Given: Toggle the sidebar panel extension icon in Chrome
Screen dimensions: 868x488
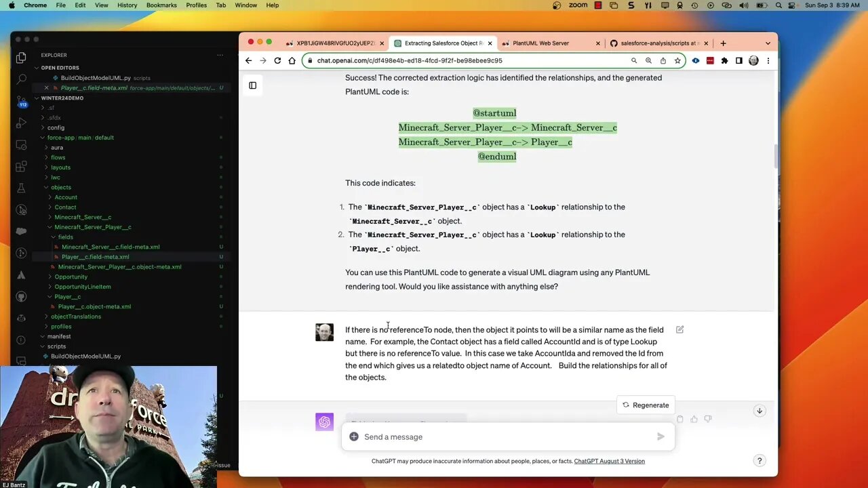Looking at the screenshot, I should pos(738,60).
